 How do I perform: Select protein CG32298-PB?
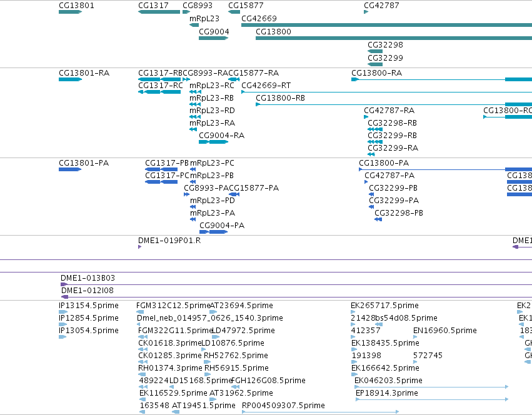pos(399,213)
